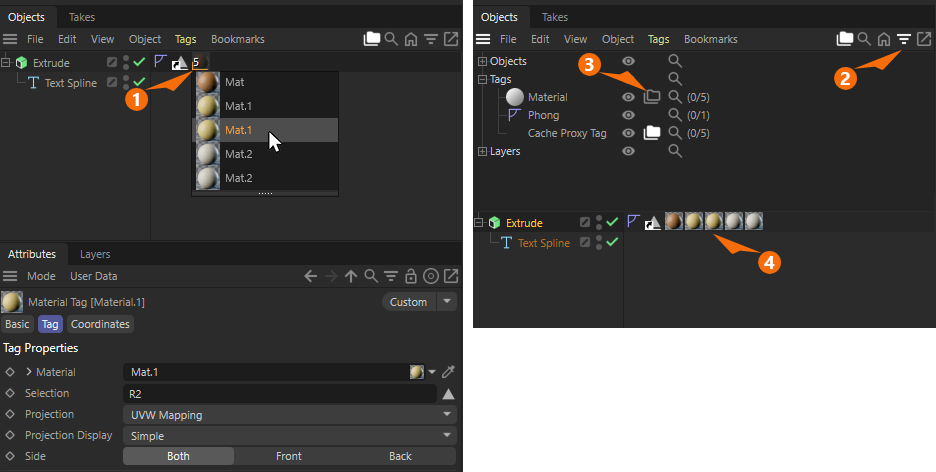Viewport: 936px width, 472px height.
Task: Toggle the eye icon in Cache Proxy Tag row
Action: click(629, 132)
